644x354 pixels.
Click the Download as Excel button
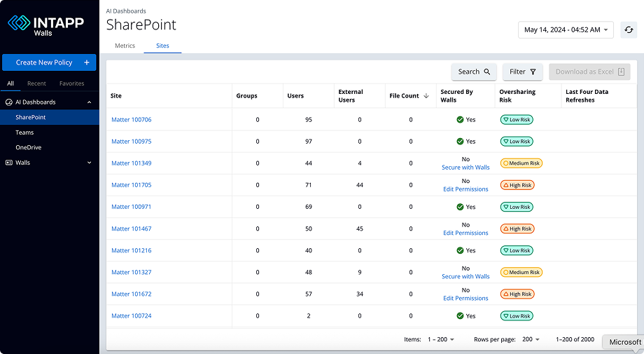(x=589, y=72)
